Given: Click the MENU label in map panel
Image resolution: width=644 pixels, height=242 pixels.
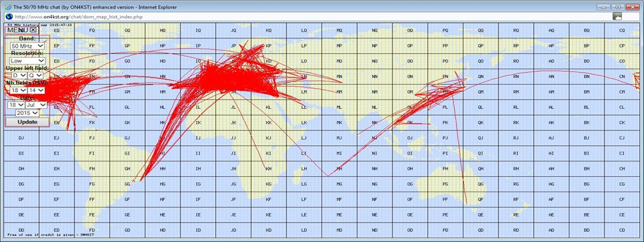Looking at the screenshot, I should tap(17, 30).
